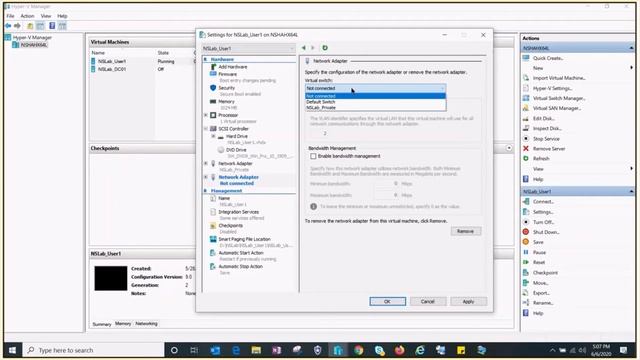This screenshot has height=360, width=640.
Task: Click the green refresh icon in Settings dialog
Action: point(325,48)
